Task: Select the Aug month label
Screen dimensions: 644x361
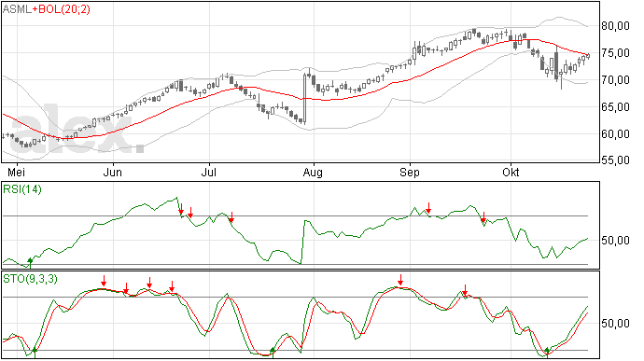Action: 313,172
